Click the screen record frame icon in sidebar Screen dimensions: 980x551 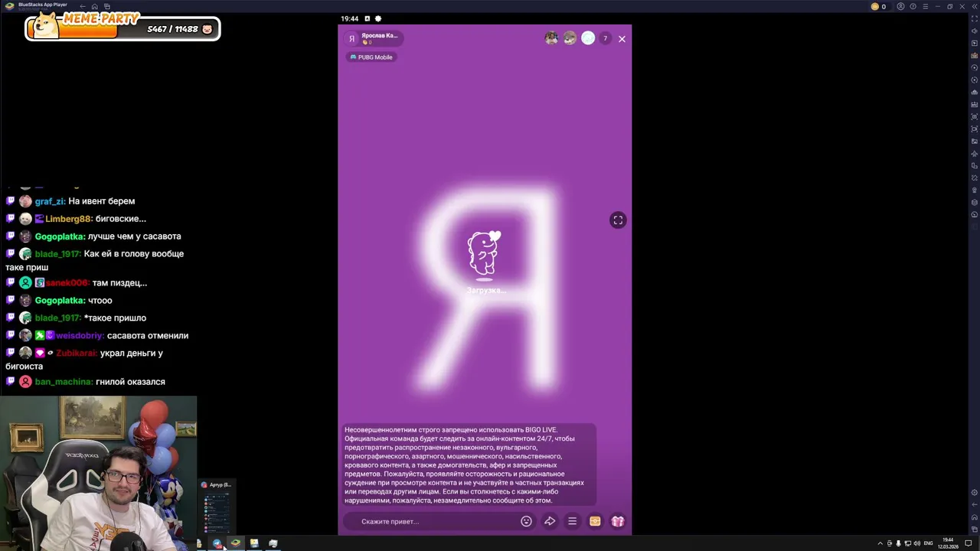click(975, 129)
